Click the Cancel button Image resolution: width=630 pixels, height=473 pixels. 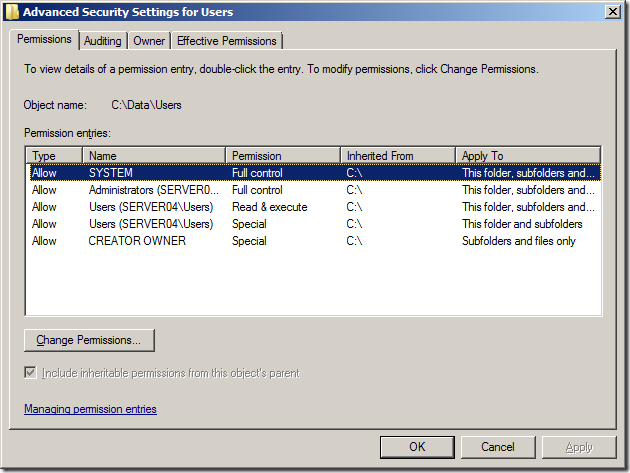pyautogui.click(x=498, y=447)
